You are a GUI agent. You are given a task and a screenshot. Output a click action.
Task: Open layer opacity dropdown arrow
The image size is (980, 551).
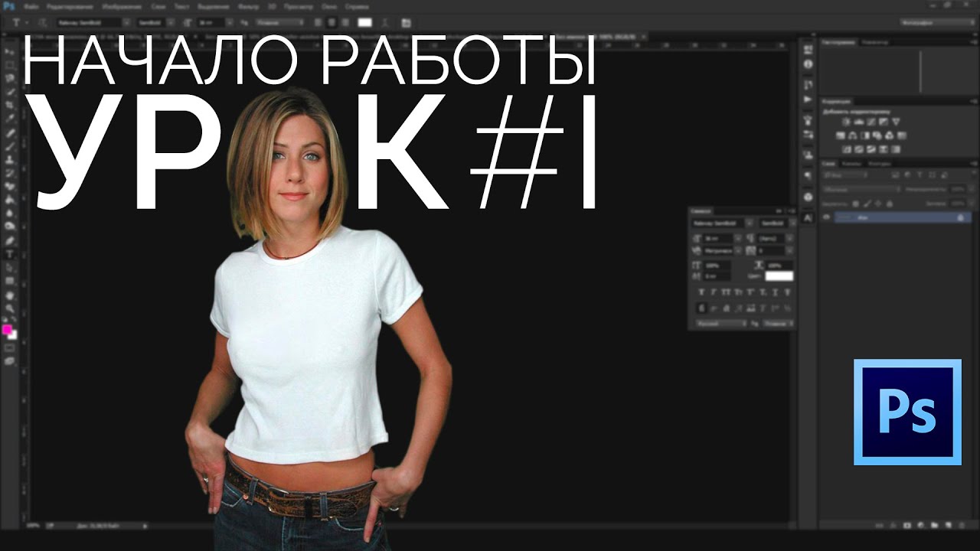971,189
